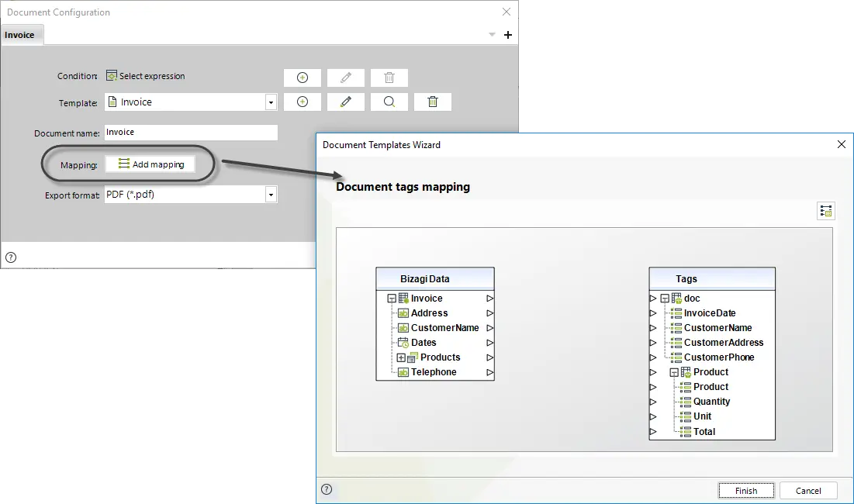Image resolution: width=854 pixels, height=504 pixels.
Task: Click the Select expression link
Action: 152,76
